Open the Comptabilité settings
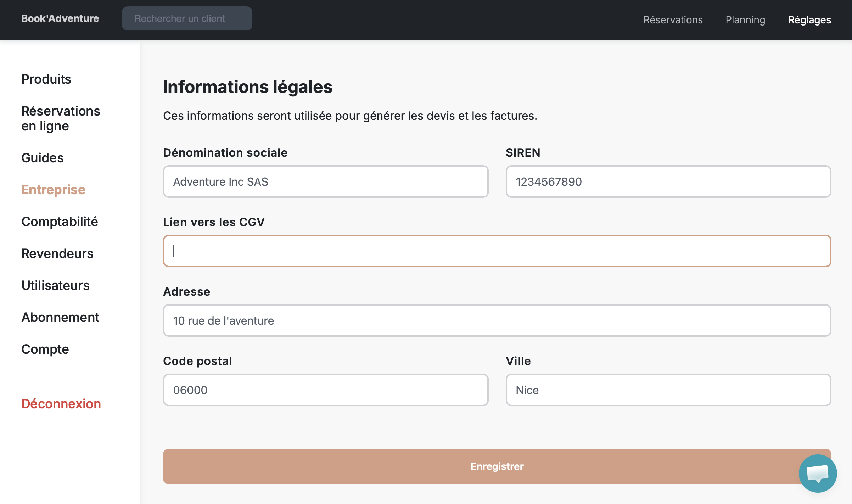 point(60,222)
